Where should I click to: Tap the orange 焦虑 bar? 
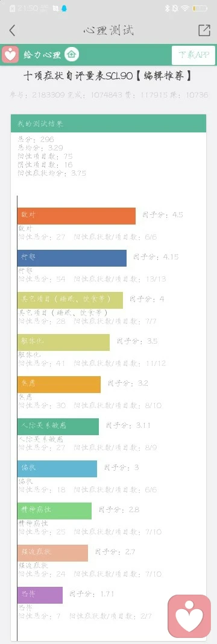59,385
